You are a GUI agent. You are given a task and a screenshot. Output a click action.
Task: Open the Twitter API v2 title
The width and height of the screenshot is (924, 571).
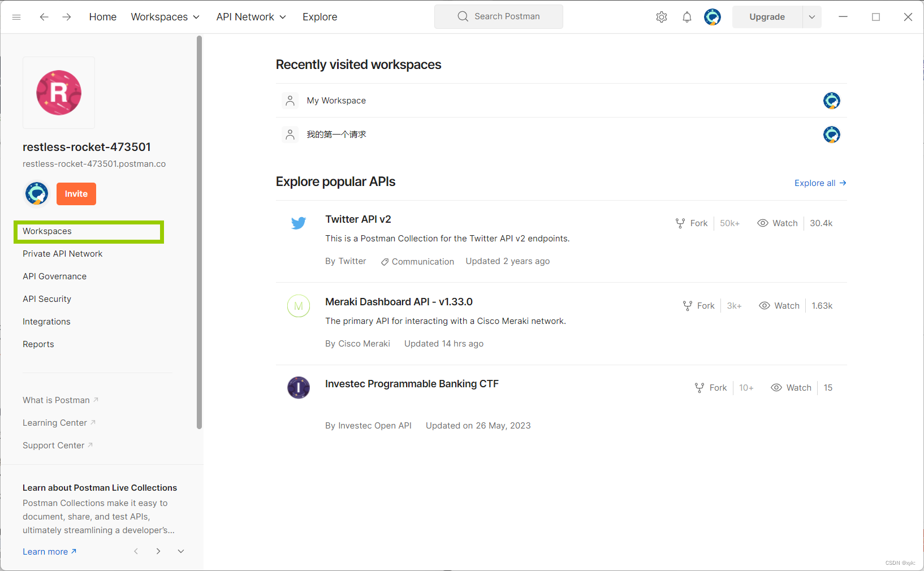tap(358, 219)
